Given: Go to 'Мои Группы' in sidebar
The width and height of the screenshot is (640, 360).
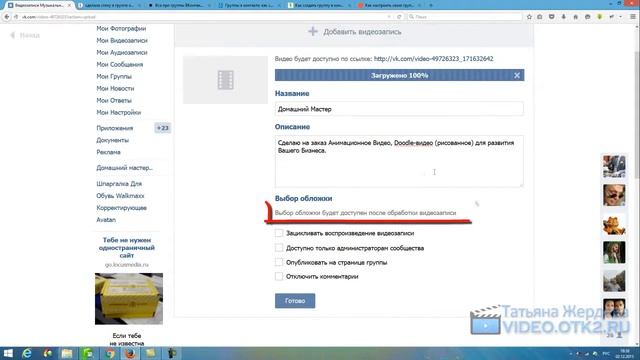Looking at the screenshot, I should pos(114,76).
